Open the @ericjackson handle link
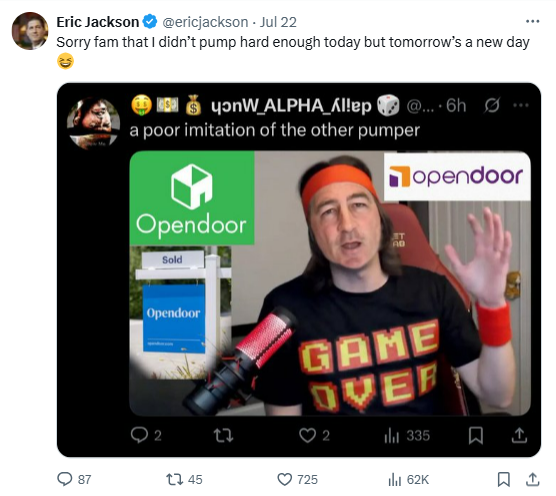The height and width of the screenshot is (496, 556). pos(205,22)
